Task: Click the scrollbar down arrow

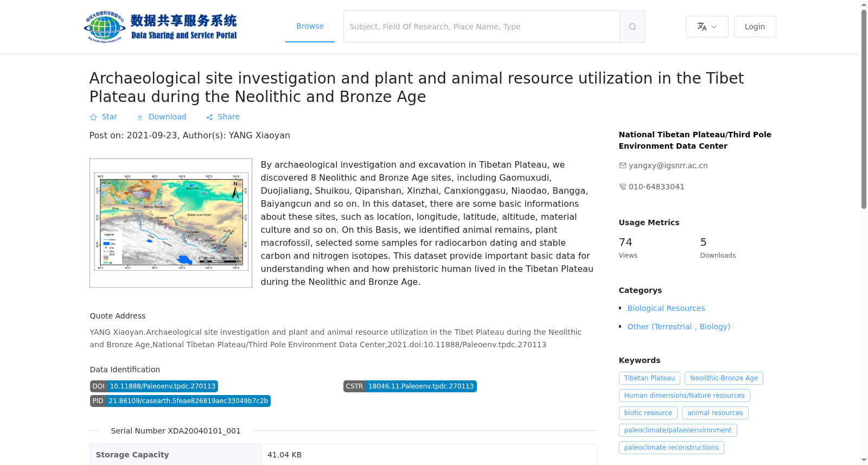Action: tap(864, 460)
